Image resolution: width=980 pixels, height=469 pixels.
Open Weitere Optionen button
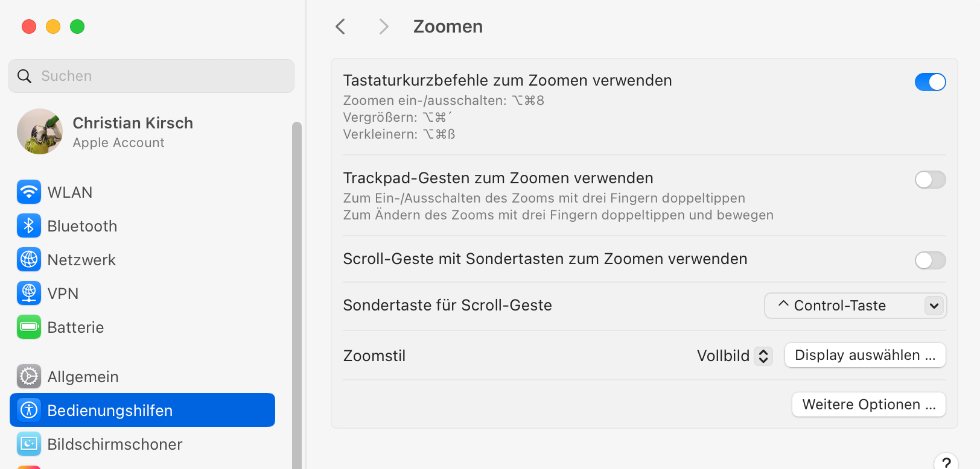pyautogui.click(x=868, y=404)
